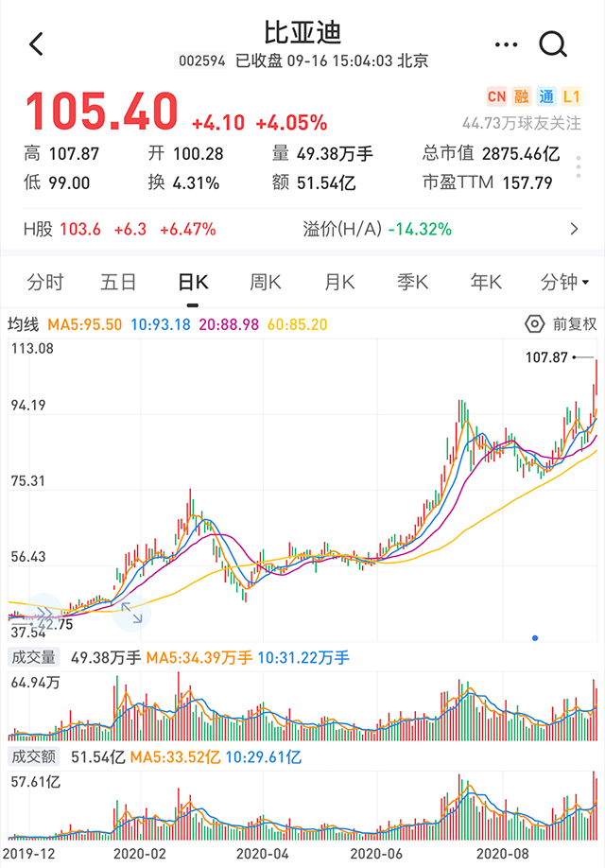Screen dimensions: 605x868
Task: Tap the 通 stock connect badge
Action: coord(546,96)
